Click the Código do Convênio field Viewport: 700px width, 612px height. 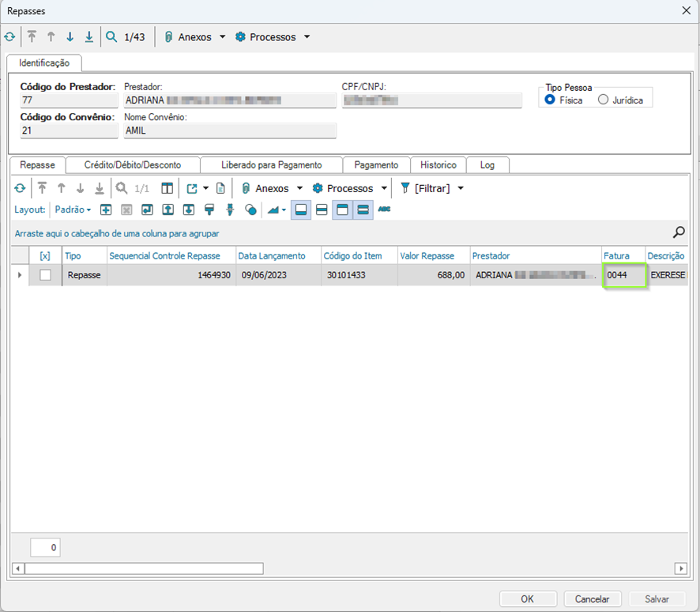70,130
